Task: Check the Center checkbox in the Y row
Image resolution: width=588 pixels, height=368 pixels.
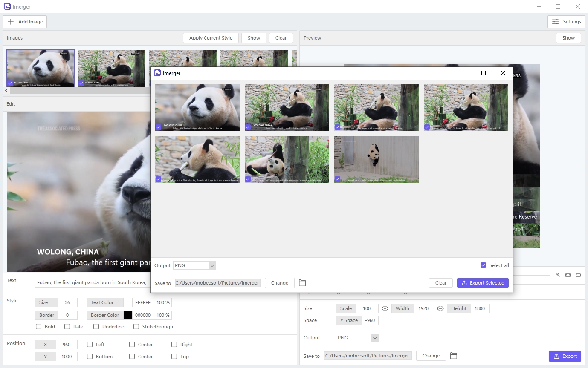Action: pos(132,356)
